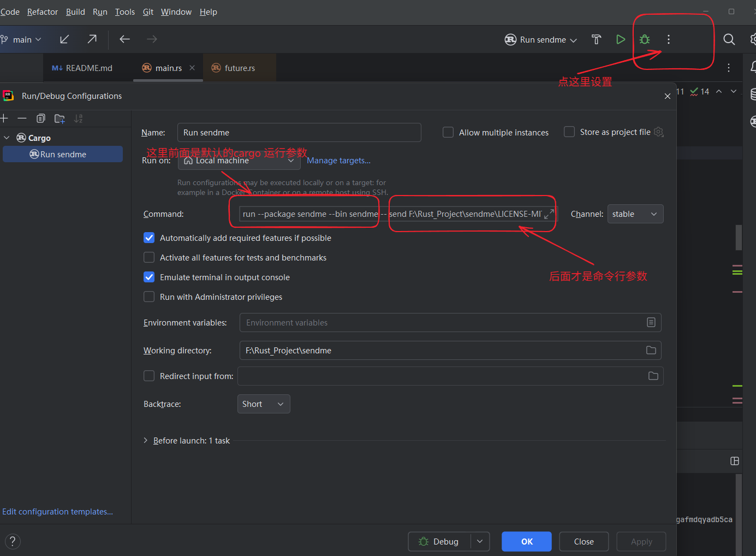This screenshot has width=756, height=556.
Task: Browse for Redirect input file
Action: point(653,376)
